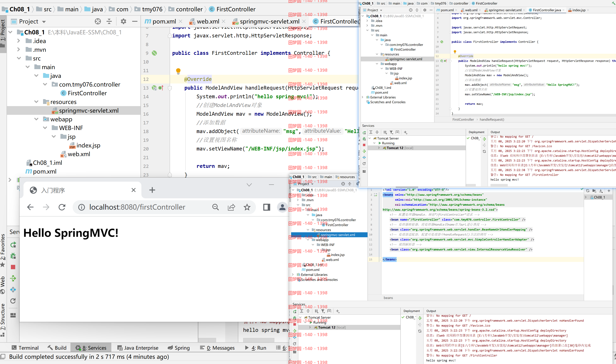Open new browser tab with plus button
616x364 pixels.
tap(152, 190)
